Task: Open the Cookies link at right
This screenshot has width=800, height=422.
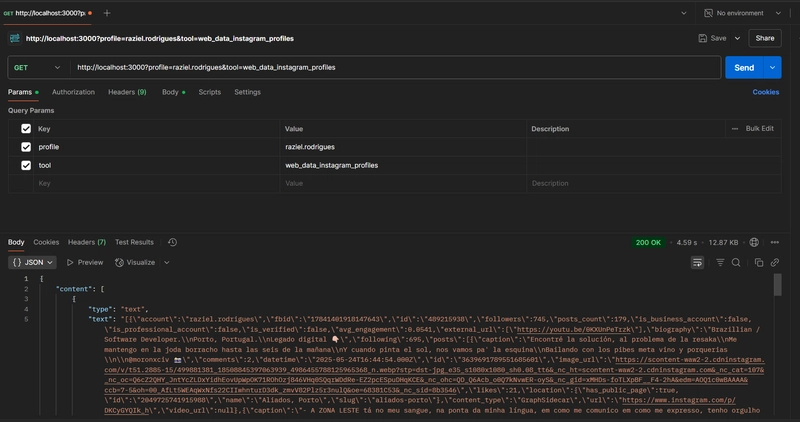Action: tap(765, 92)
